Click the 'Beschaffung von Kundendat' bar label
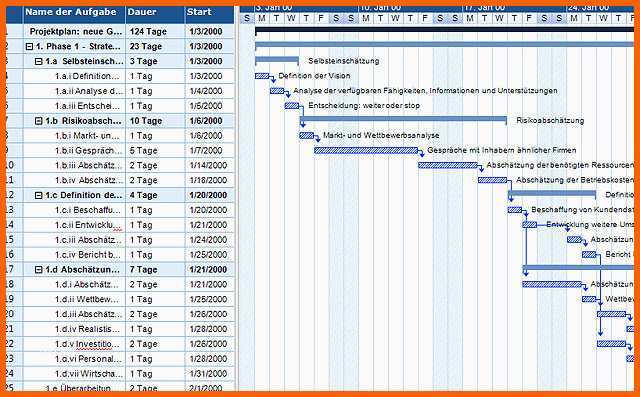 point(583,210)
